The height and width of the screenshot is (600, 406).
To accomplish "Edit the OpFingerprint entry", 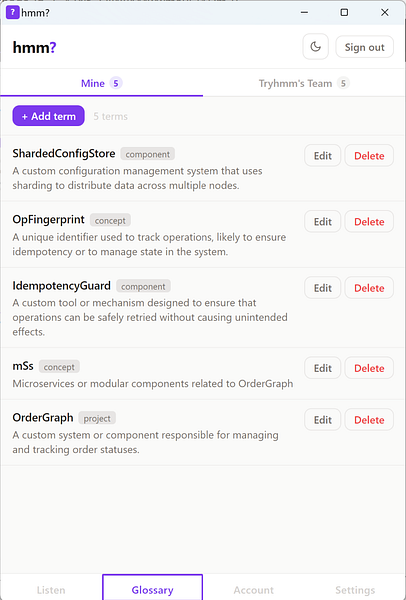I will coord(323,222).
